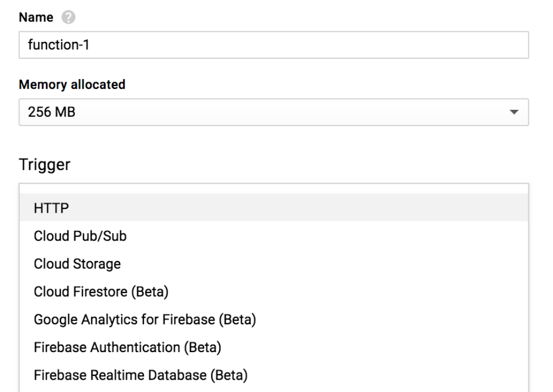The height and width of the screenshot is (392, 553).
Task: Click the Name input field containing function-1
Action: tap(274, 45)
